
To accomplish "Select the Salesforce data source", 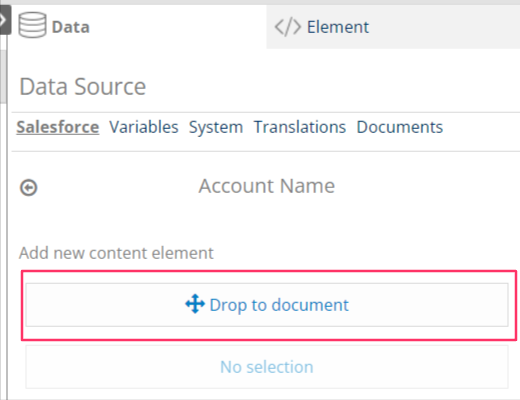I will click(x=58, y=127).
